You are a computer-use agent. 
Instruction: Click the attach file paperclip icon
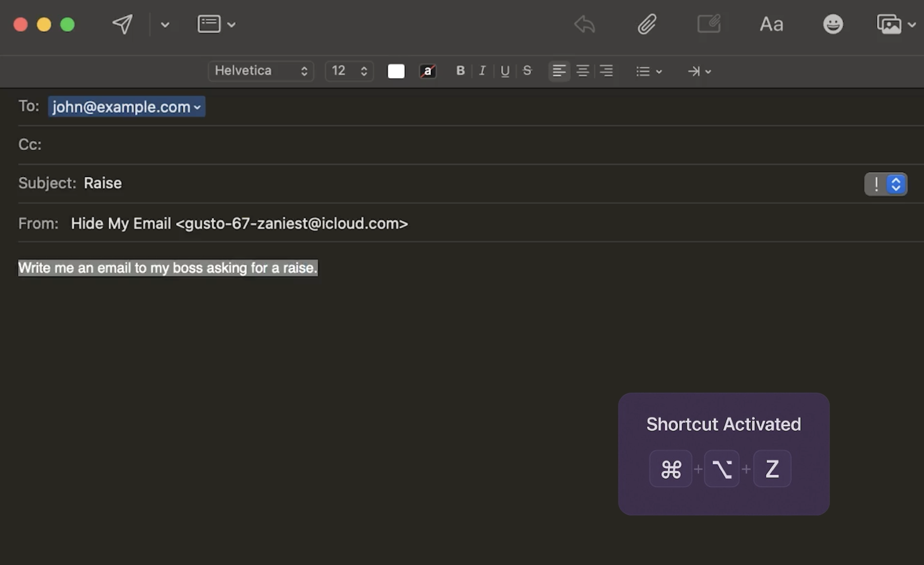point(647,24)
